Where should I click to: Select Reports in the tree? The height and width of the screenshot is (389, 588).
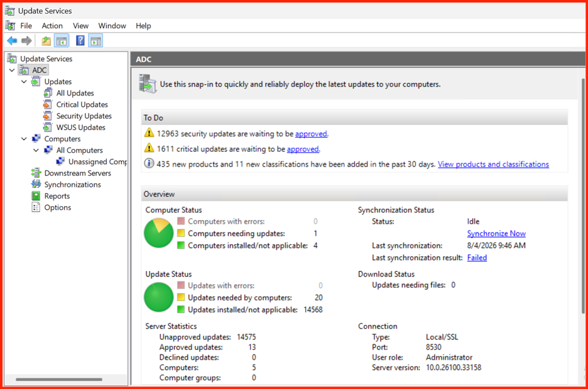(x=57, y=196)
